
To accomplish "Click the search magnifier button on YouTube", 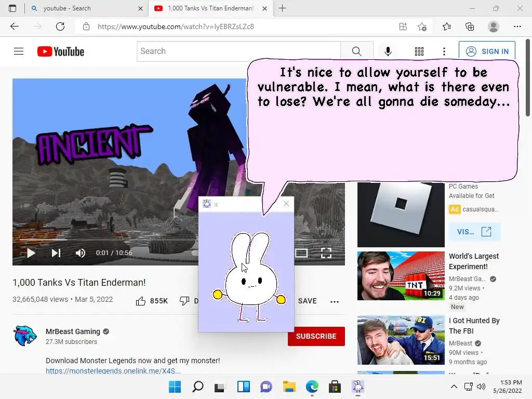I will (x=356, y=51).
